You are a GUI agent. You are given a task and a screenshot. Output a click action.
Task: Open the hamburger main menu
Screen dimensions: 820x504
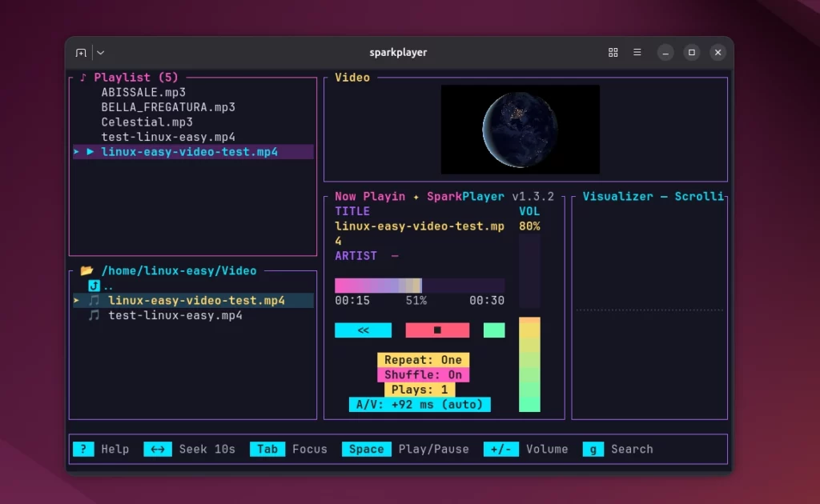(637, 52)
